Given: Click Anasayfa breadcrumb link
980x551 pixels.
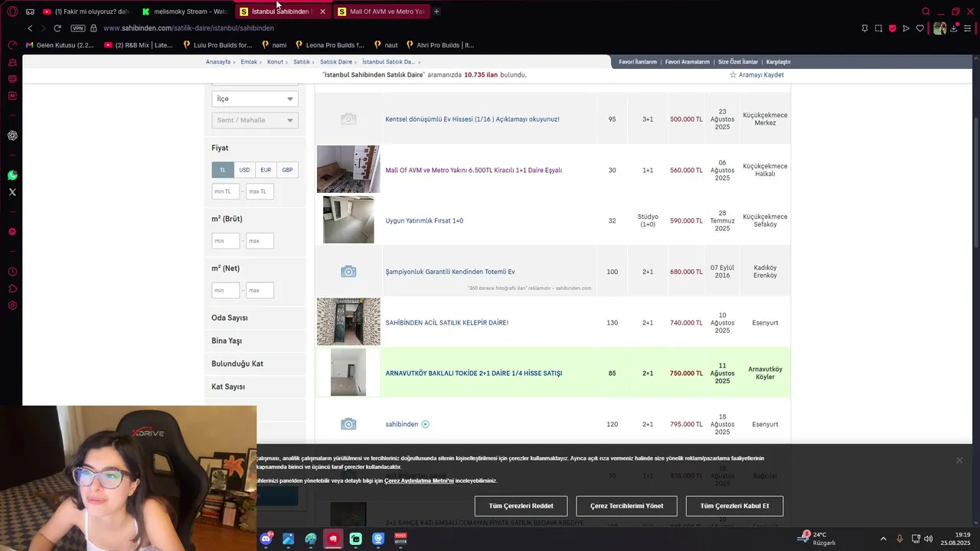Looking at the screenshot, I should [218, 62].
